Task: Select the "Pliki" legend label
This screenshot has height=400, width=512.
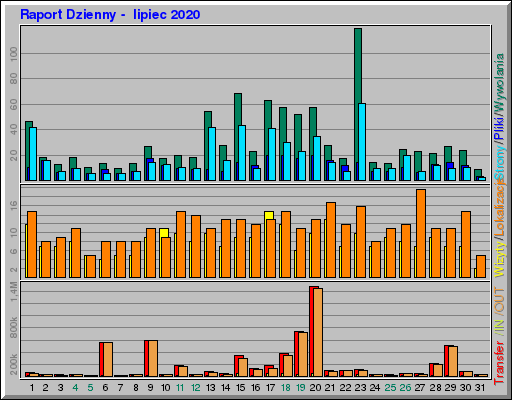Action: tap(499, 129)
